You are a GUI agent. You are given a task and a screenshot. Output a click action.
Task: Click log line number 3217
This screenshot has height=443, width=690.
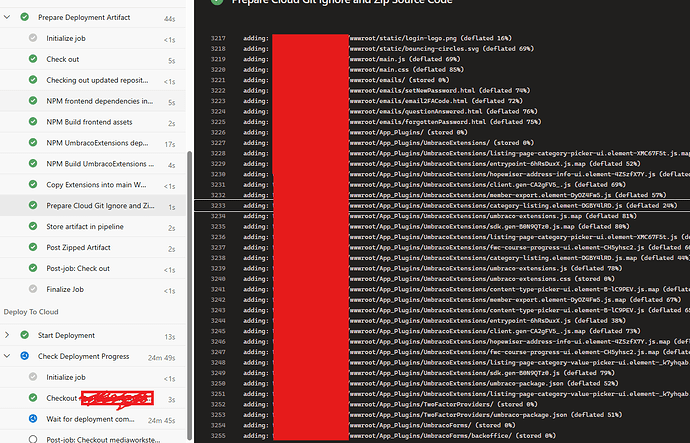(218, 38)
